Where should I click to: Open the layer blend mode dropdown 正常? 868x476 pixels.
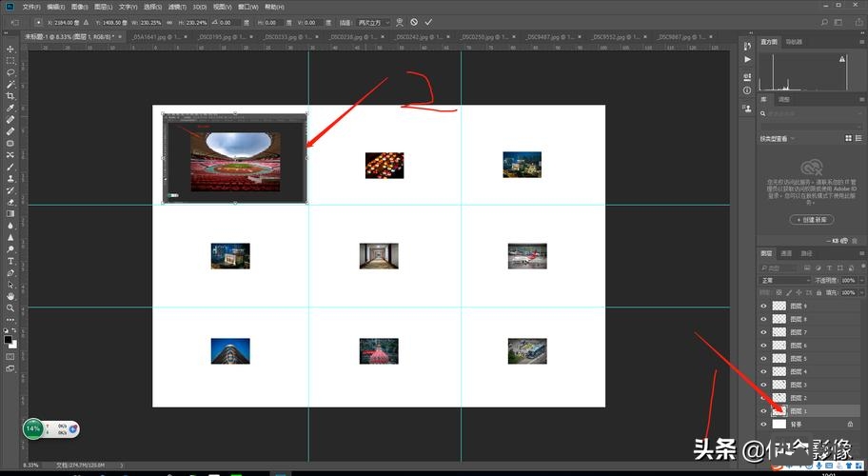tap(783, 281)
